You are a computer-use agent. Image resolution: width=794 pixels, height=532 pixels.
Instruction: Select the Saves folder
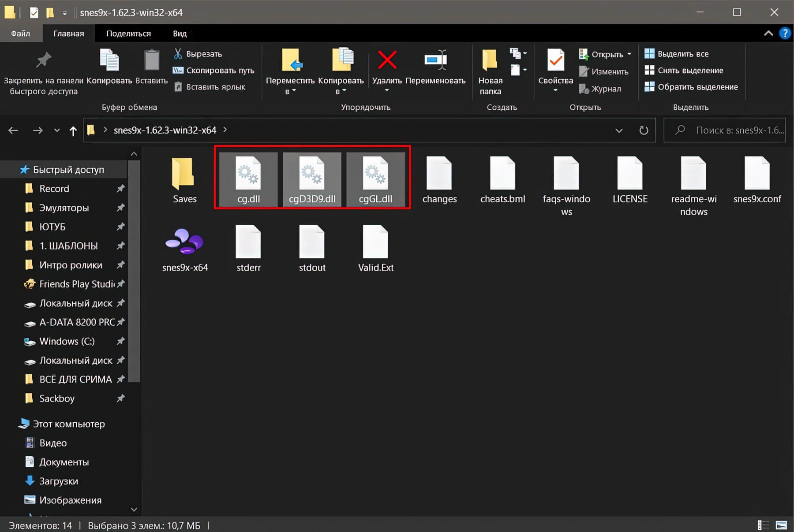coord(184,180)
